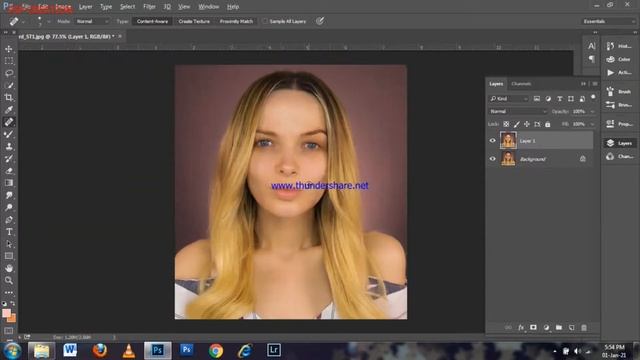Select the Rectangle shape tool

(9, 256)
